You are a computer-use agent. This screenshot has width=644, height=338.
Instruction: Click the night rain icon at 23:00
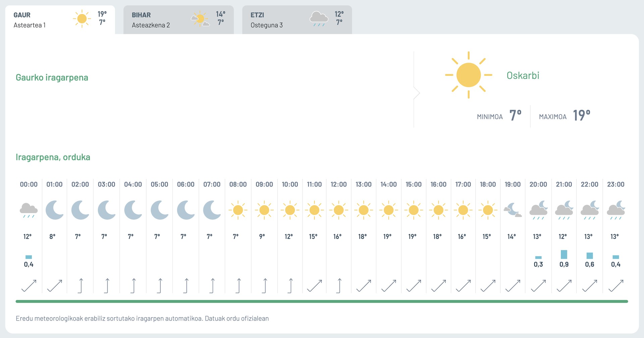(x=616, y=210)
